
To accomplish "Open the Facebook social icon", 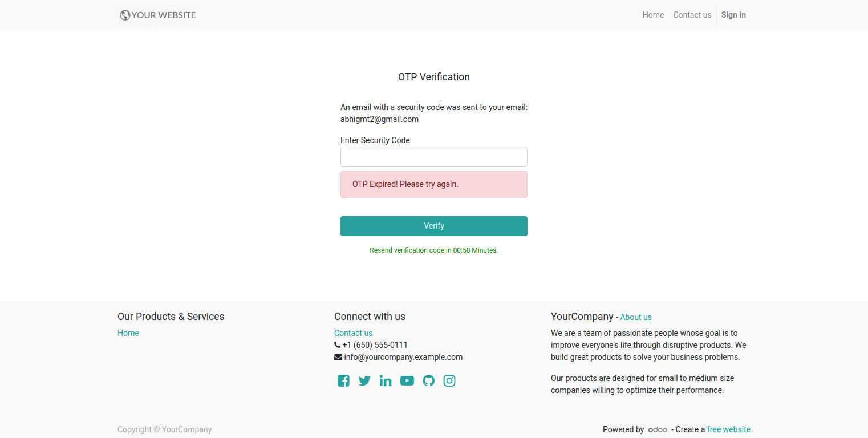I will (343, 381).
